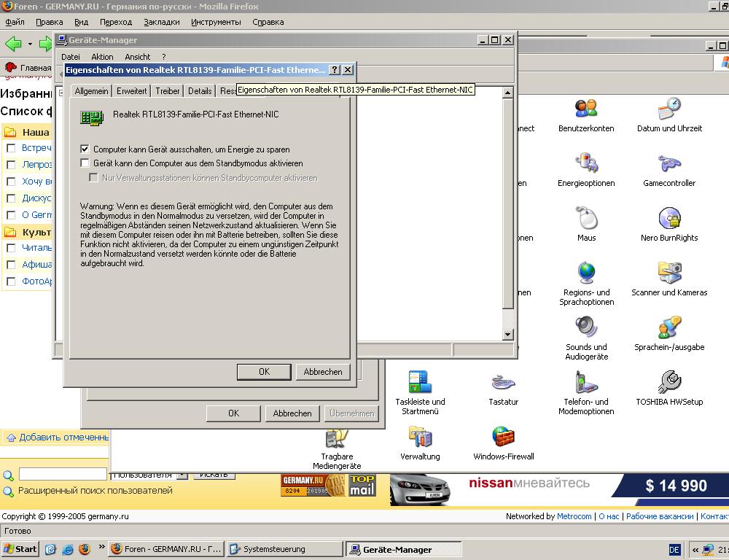
Task: Open the Windows-Firewall icon
Action: pos(504,443)
